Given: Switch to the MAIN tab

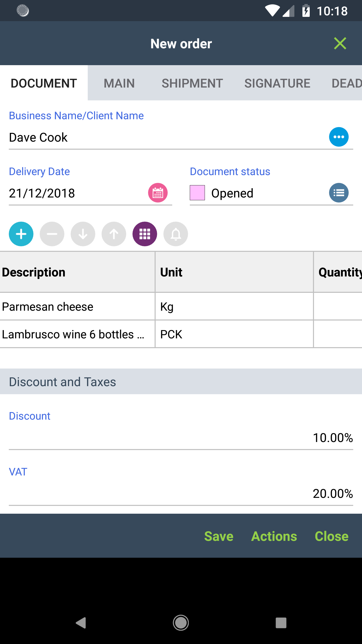Looking at the screenshot, I should pyautogui.click(x=119, y=83).
